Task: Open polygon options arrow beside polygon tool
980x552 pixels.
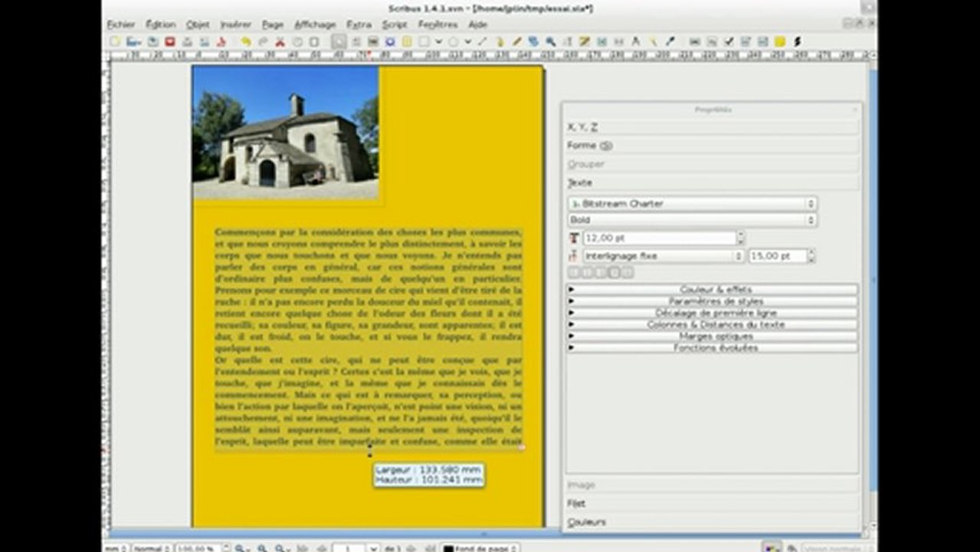Action: coord(468,41)
